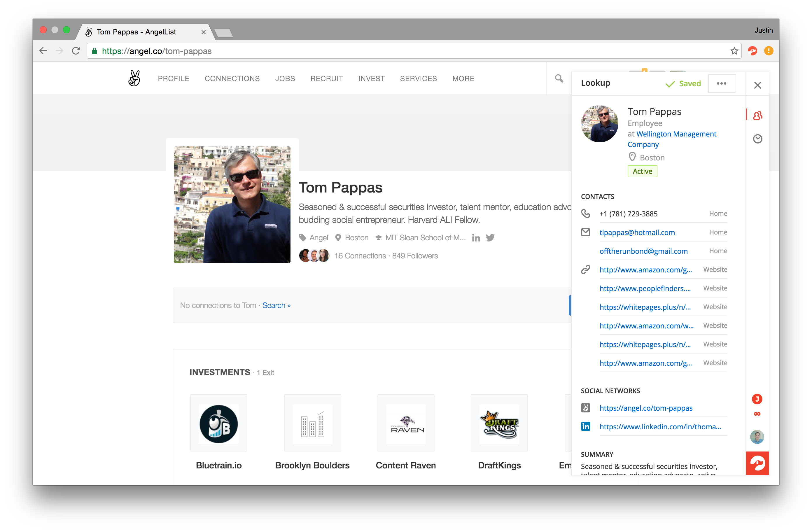This screenshot has width=812, height=532.
Task: Open the AngelList search magnifier icon
Action: coord(559,78)
